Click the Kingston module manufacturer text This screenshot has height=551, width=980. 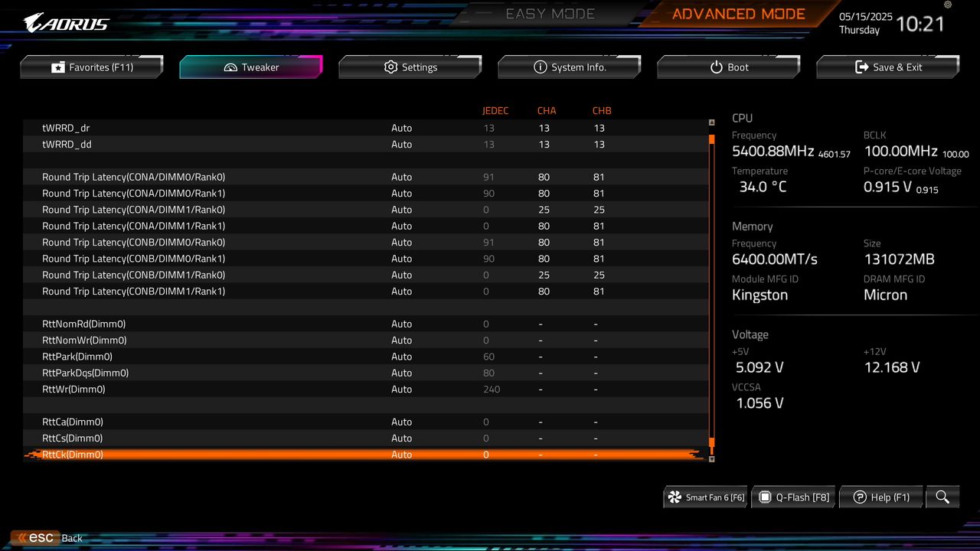click(x=759, y=295)
